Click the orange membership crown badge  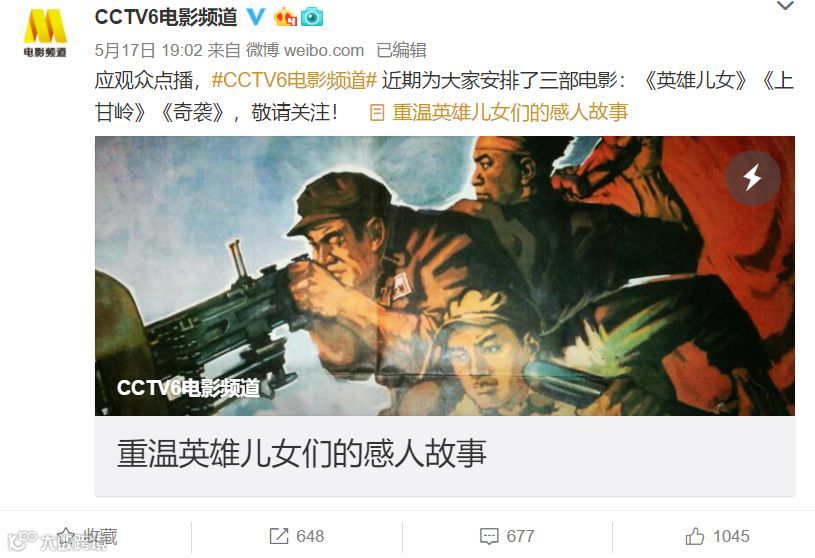[x=285, y=18]
